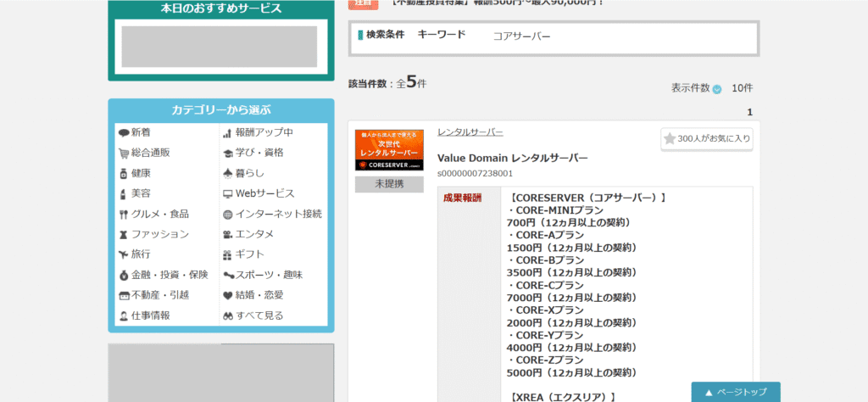
Task: Click the gift box icon for ギフト
Action: click(227, 255)
